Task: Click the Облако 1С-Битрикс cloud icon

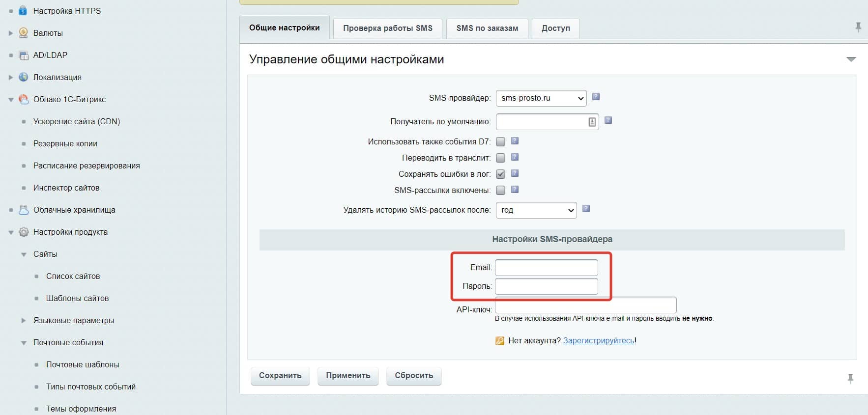Action: pos(23,99)
